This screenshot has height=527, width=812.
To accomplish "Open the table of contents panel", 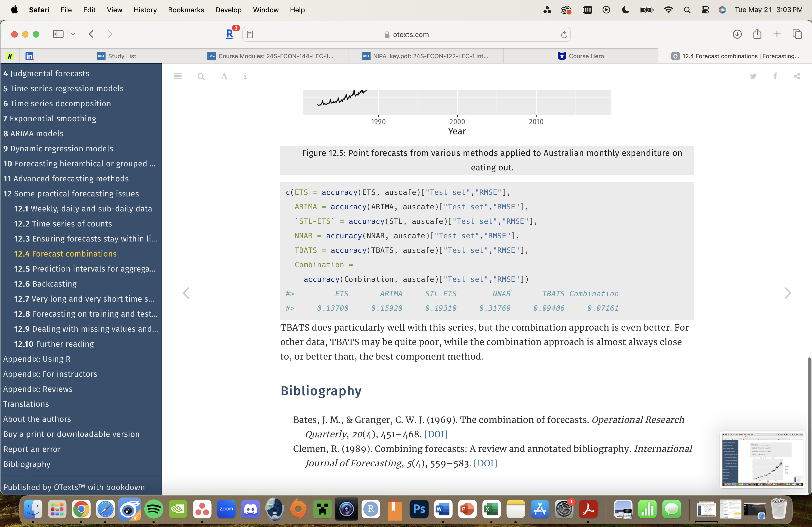I will point(177,76).
